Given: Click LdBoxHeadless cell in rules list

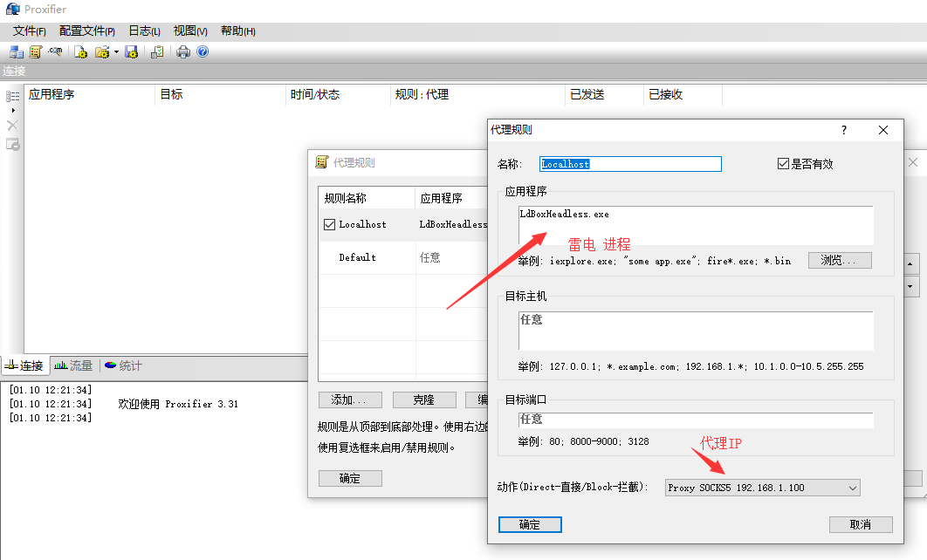Looking at the screenshot, I should 453,224.
